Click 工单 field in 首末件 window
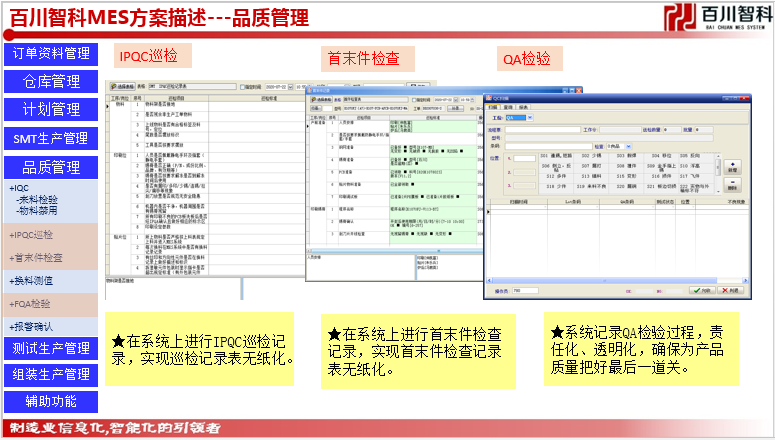This screenshot has width=775, height=440. 433,109
